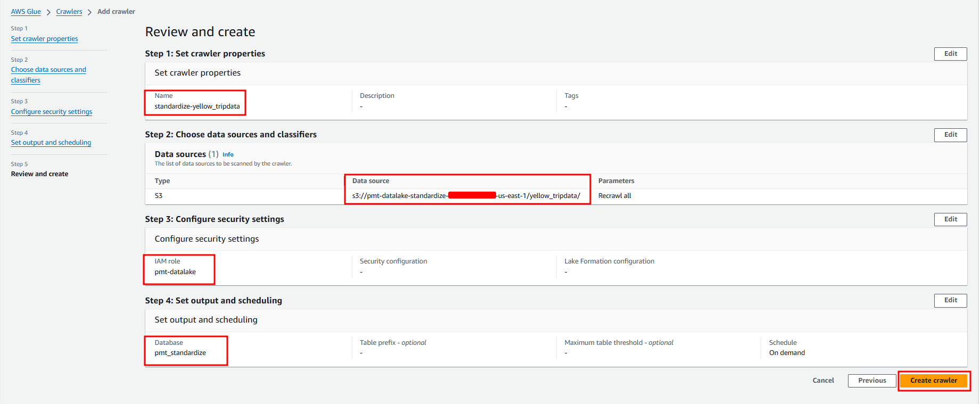Select Review and create in step list
The width and height of the screenshot is (980, 404).
[39, 174]
